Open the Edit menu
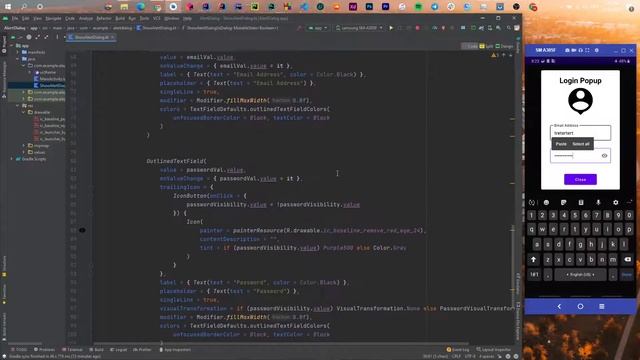The height and width of the screenshot is (360, 640). 26,18
